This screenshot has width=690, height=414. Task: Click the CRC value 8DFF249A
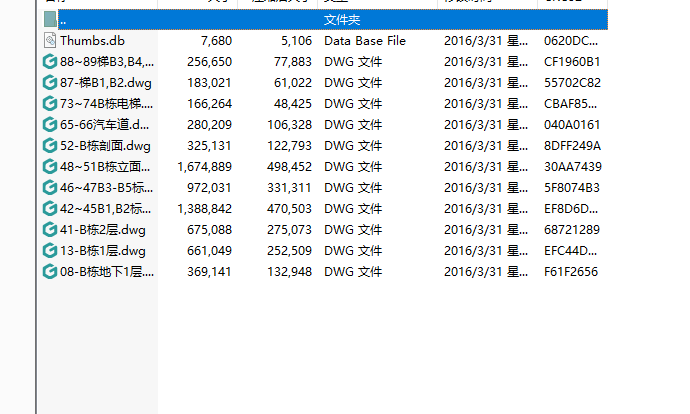[571, 145]
